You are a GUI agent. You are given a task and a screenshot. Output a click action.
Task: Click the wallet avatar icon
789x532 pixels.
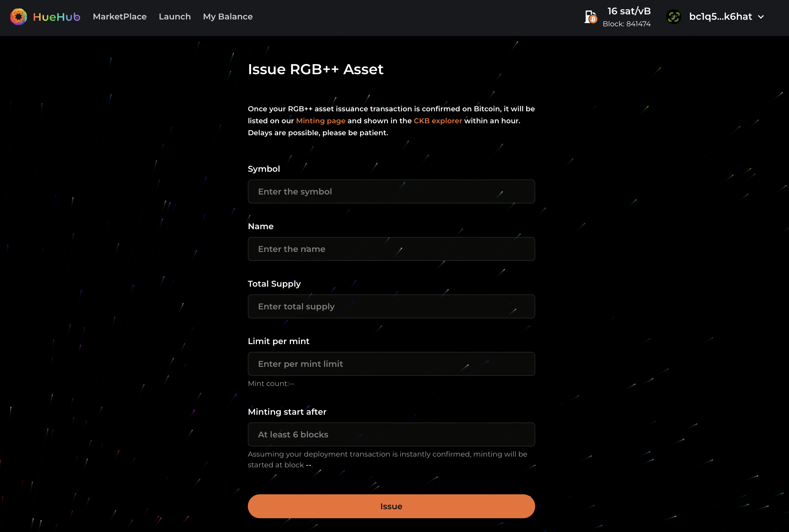click(674, 17)
